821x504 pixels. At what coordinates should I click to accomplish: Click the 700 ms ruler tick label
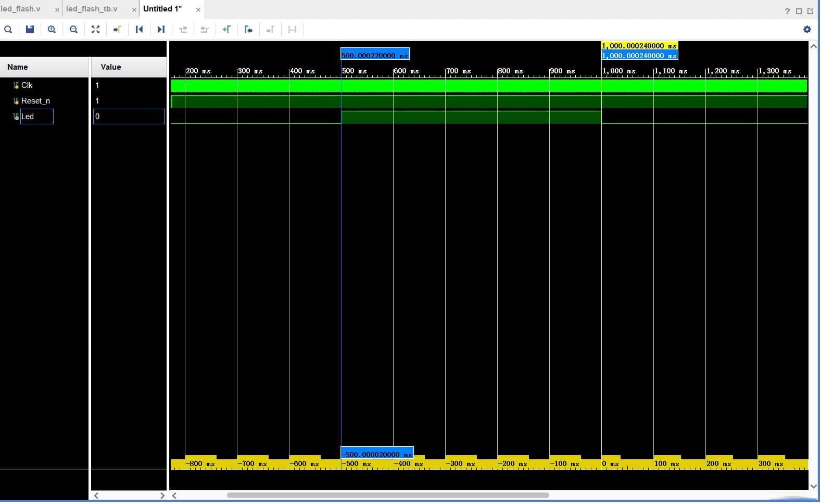pyautogui.click(x=459, y=71)
